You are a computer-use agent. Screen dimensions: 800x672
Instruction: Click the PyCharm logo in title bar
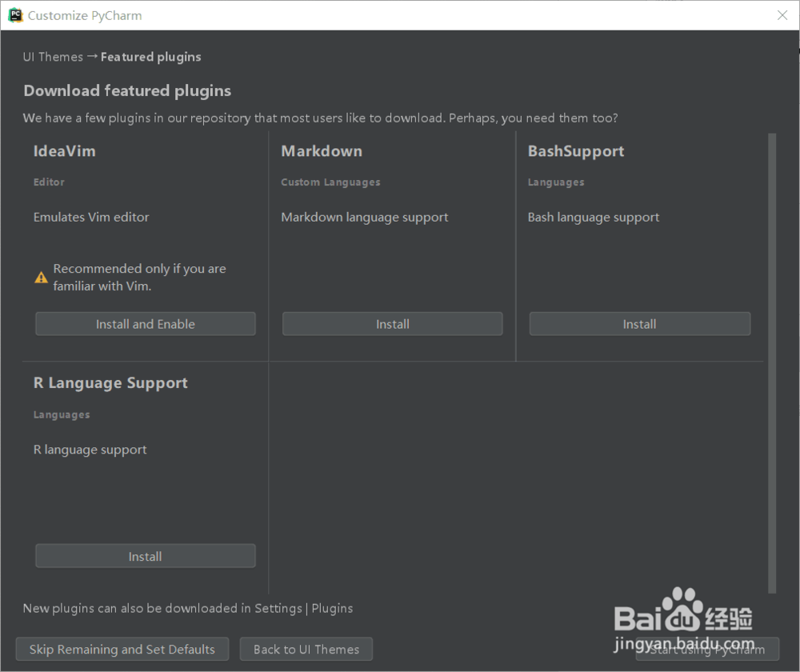pyautogui.click(x=15, y=15)
